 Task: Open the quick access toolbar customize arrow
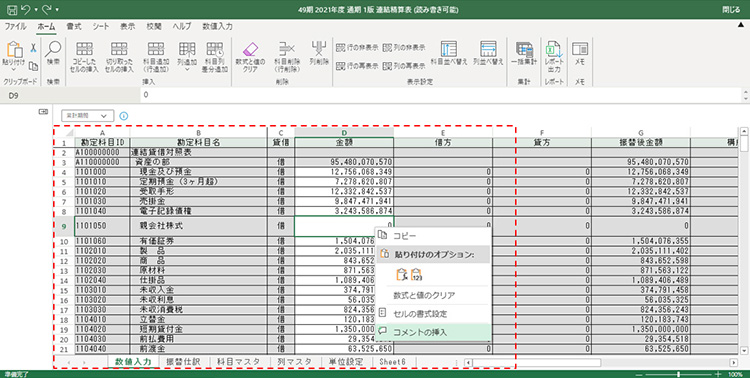click(57, 10)
